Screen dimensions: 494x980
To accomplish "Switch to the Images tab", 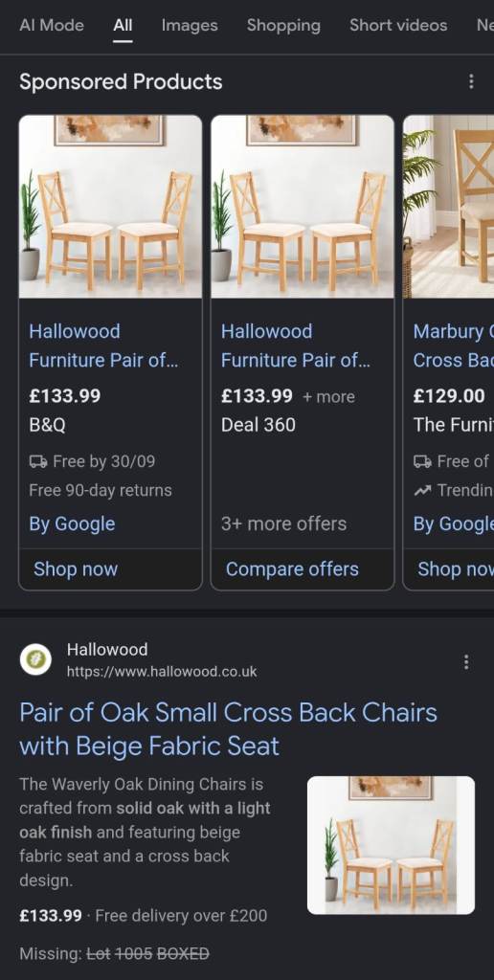I will (x=190, y=26).
